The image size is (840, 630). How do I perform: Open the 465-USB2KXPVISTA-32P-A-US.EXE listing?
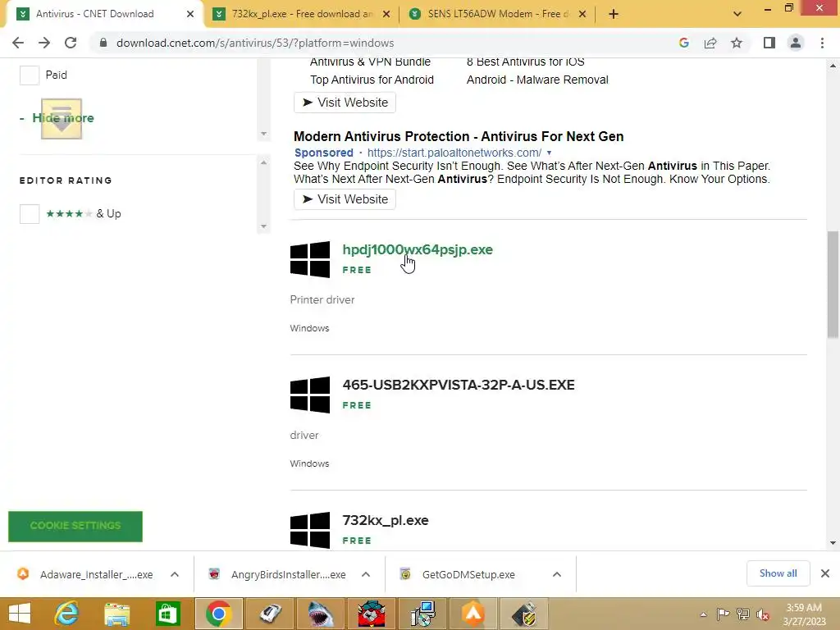tap(459, 385)
